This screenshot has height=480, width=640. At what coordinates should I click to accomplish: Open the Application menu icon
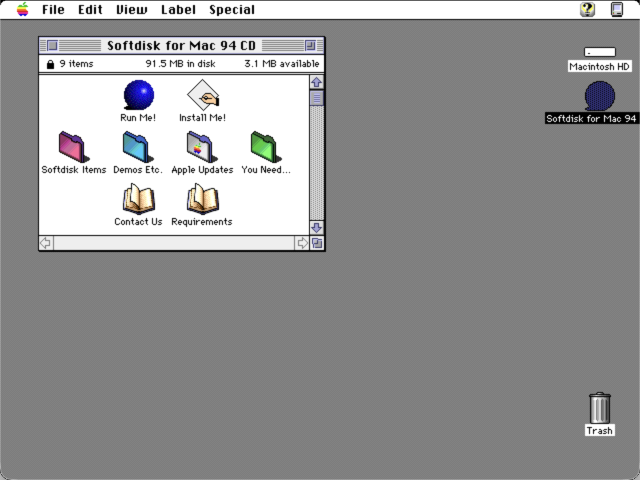(617, 9)
